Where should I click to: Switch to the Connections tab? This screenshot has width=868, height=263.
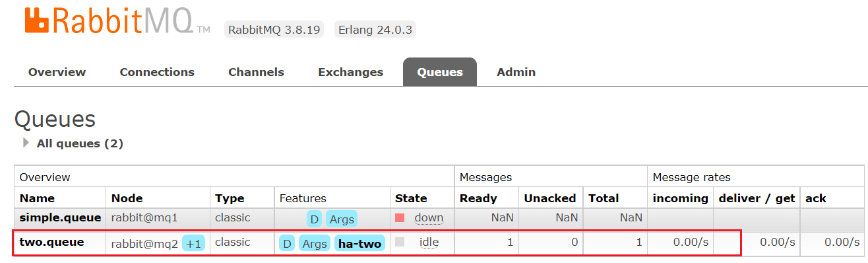157,72
